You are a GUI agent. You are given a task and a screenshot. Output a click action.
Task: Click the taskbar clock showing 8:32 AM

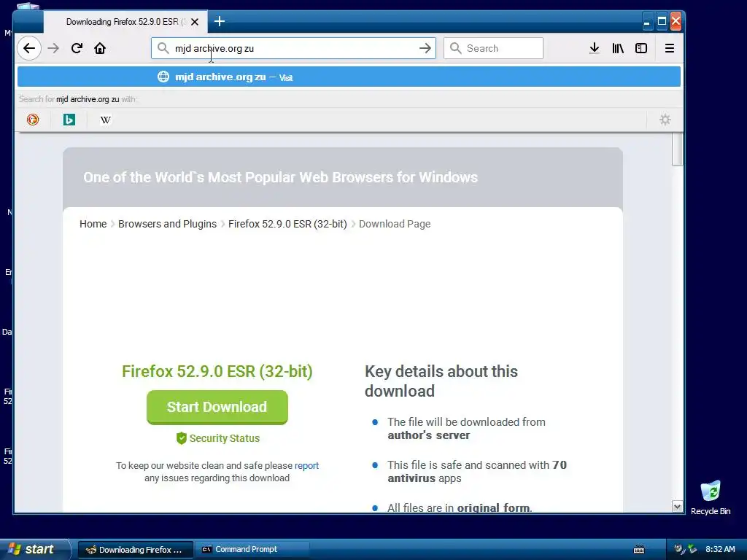coord(720,549)
